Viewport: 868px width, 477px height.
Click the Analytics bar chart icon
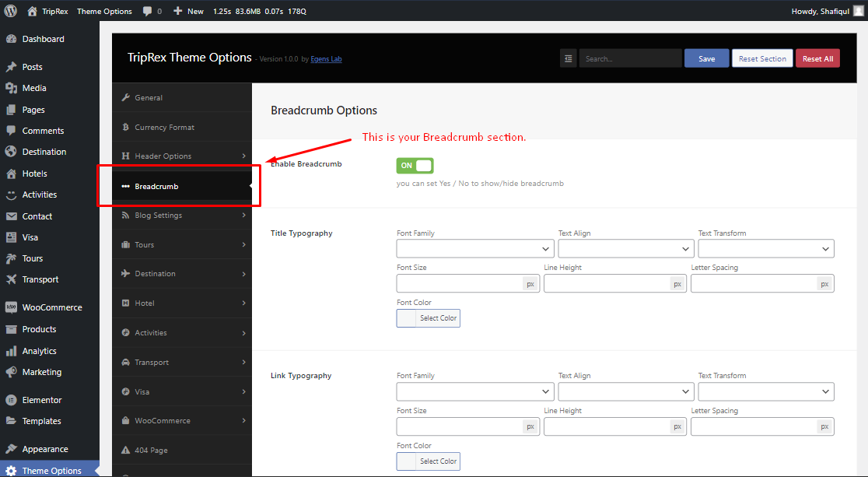coord(11,351)
